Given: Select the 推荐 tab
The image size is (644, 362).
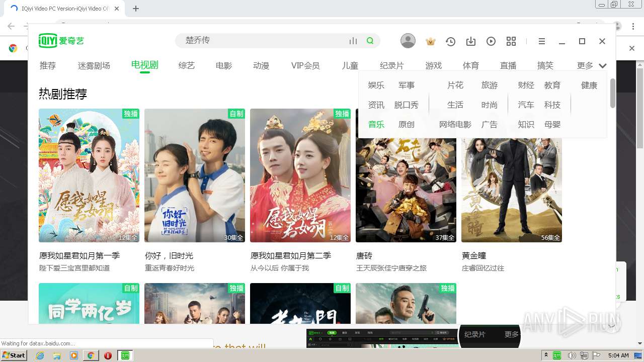Looking at the screenshot, I should coord(48,65).
